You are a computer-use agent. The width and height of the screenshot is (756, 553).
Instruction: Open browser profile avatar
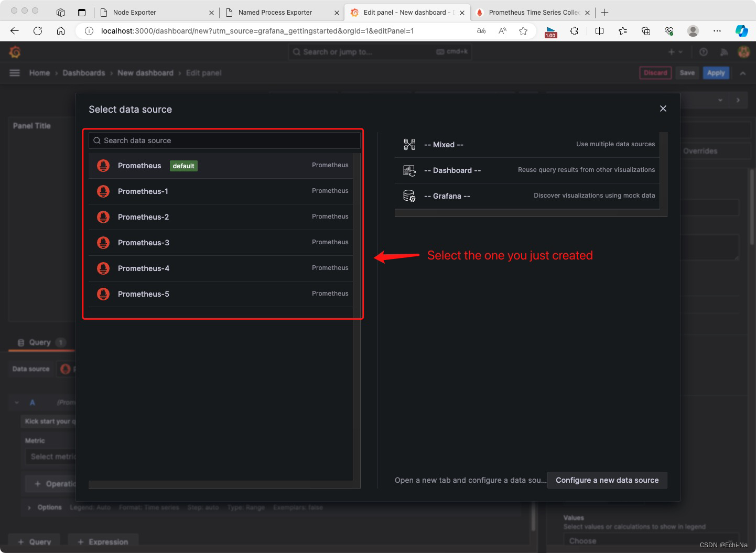(693, 31)
